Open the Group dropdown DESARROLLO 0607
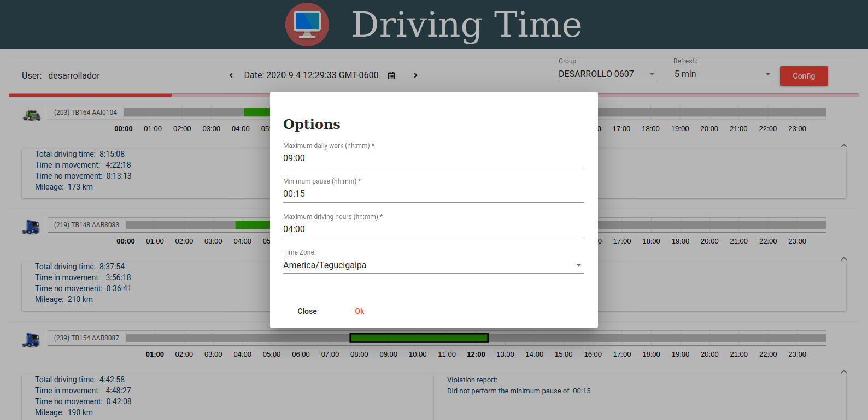This screenshot has height=420, width=868. (x=607, y=74)
